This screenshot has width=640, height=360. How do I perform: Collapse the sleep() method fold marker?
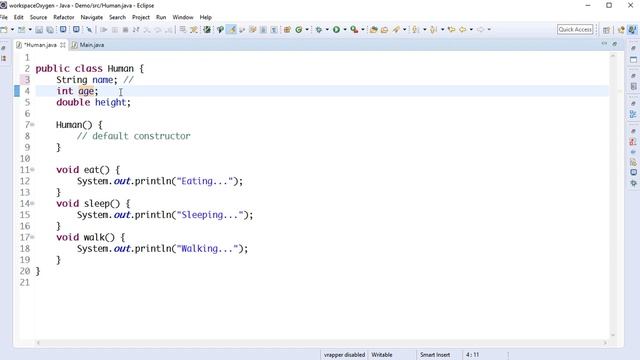32,203
